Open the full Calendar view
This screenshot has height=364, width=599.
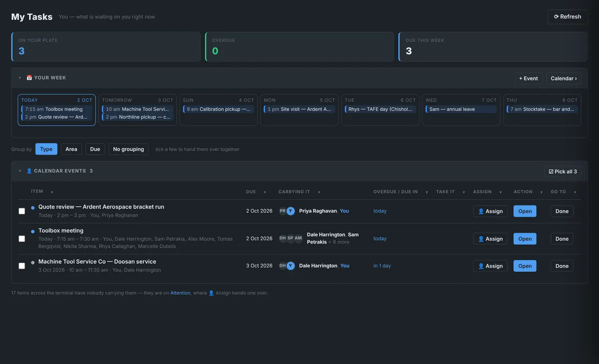(x=563, y=78)
